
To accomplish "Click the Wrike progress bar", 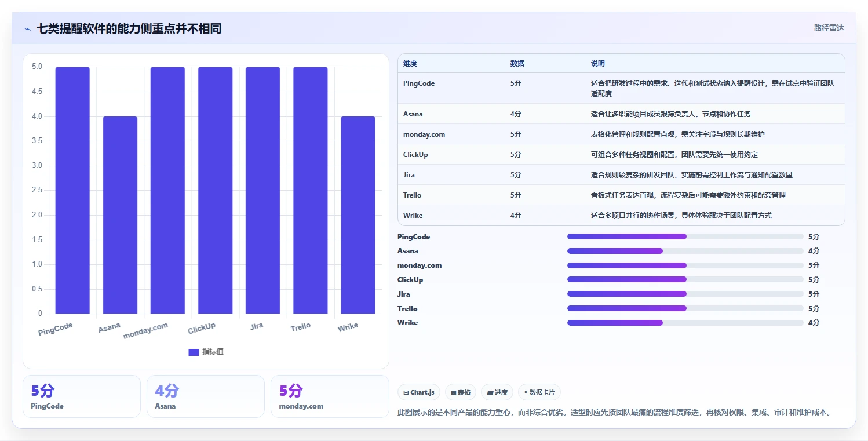I will [x=685, y=323].
